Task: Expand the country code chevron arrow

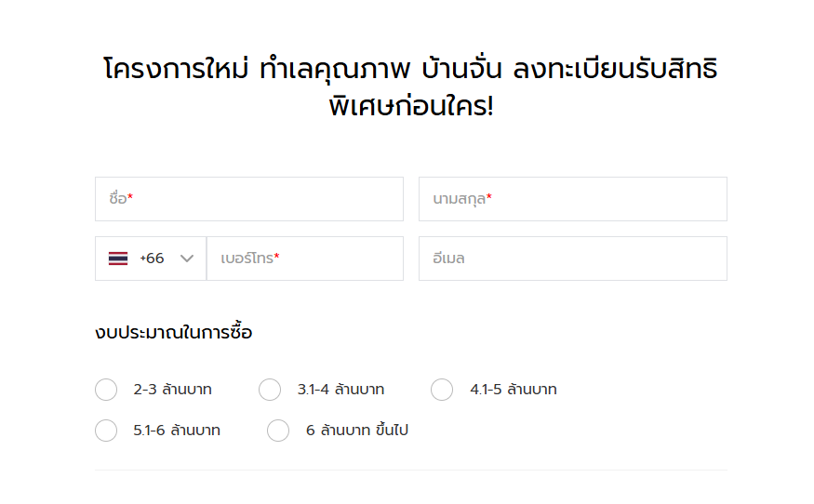Action: (187, 259)
